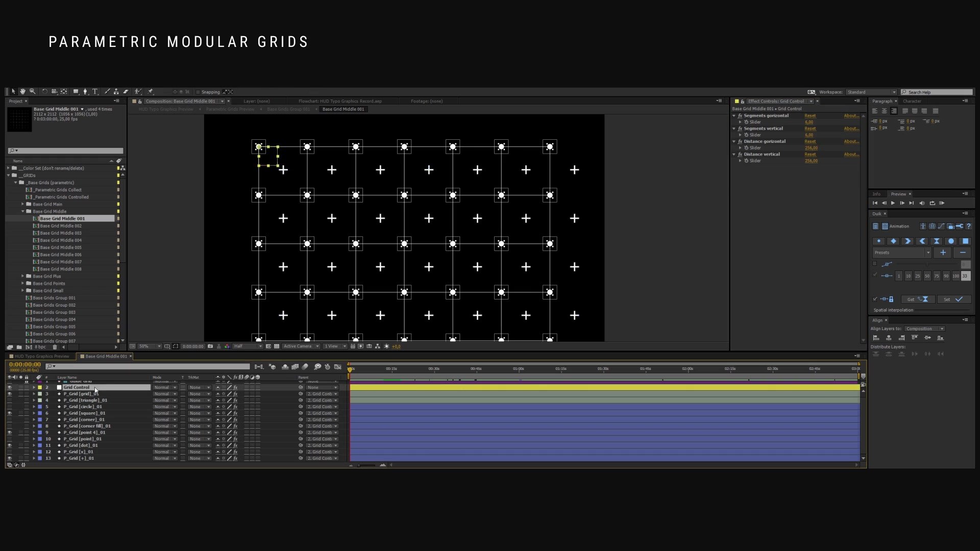
Task: Collapse the Distance vertical effect
Action: [734, 154]
